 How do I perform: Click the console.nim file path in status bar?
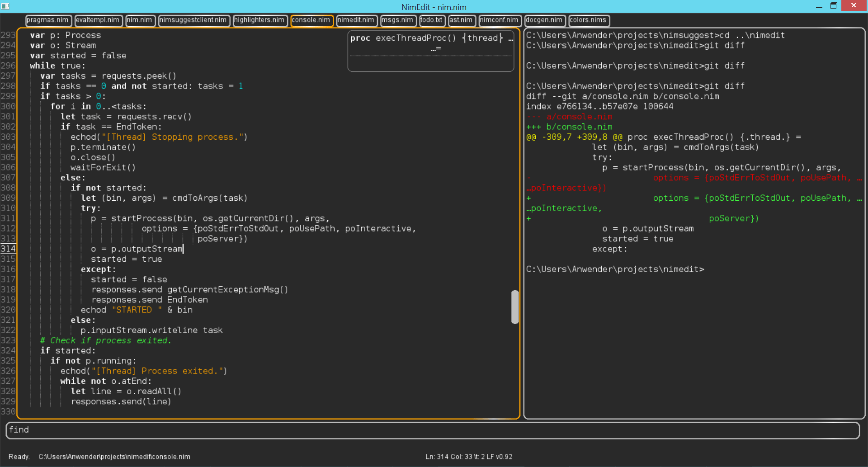point(114,457)
